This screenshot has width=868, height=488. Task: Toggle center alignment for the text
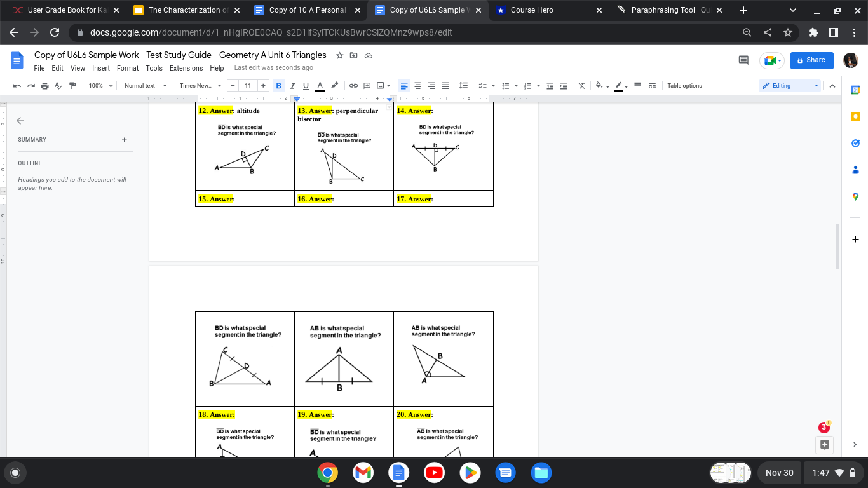pos(417,85)
